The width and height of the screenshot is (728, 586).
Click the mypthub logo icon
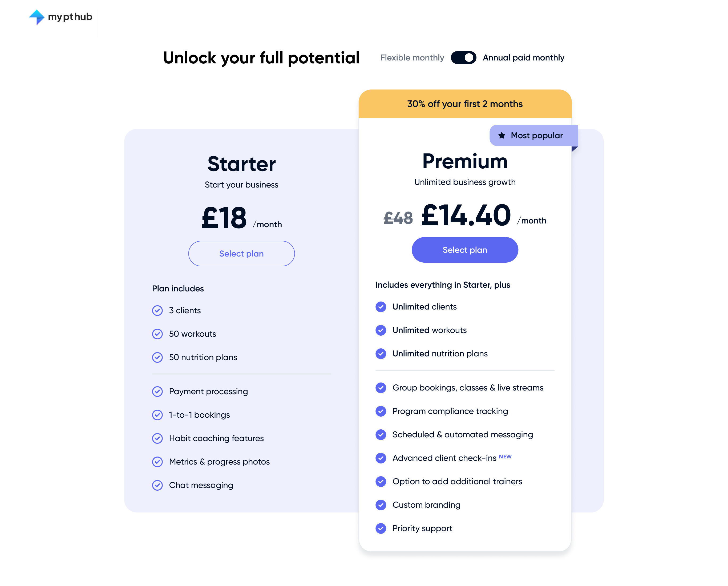(37, 17)
